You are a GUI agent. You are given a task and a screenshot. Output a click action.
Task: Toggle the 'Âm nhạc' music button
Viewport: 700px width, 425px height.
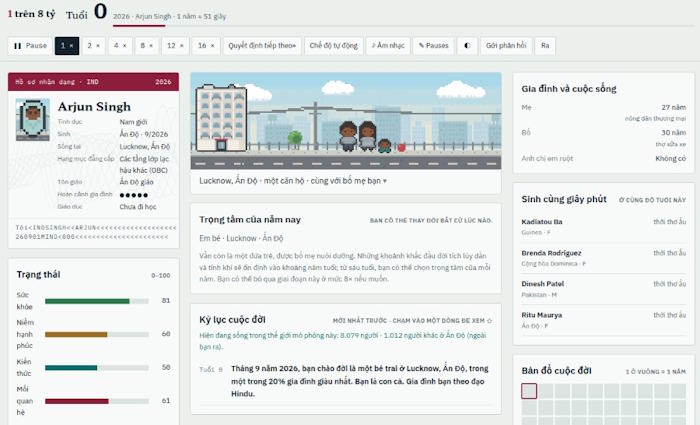pyautogui.click(x=388, y=46)
